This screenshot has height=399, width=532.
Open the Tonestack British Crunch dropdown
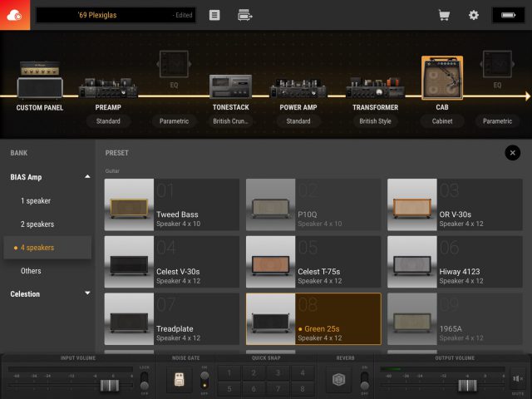(x=231, y=121)
